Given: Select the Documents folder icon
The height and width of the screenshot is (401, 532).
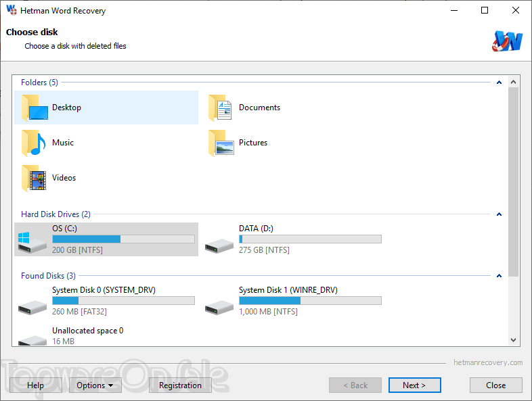Looking at the screenshot, I should [221, 108].
